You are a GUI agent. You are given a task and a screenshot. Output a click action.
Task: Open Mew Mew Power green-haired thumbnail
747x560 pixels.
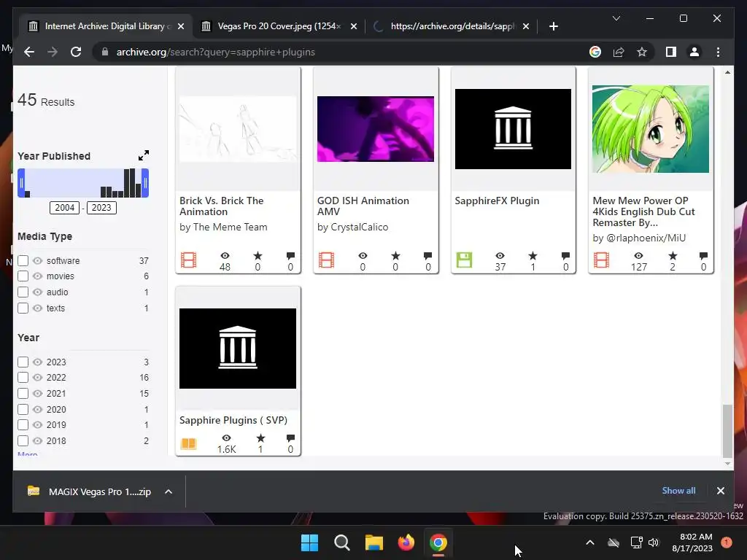(x=650, y=129)
